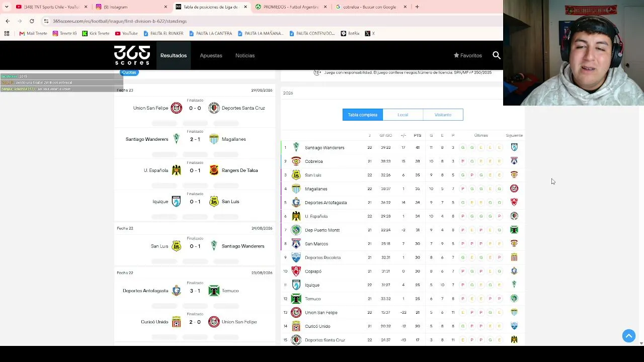Open the Mail Tenete bookmark
644x362 pixels.
coord(33,33)
